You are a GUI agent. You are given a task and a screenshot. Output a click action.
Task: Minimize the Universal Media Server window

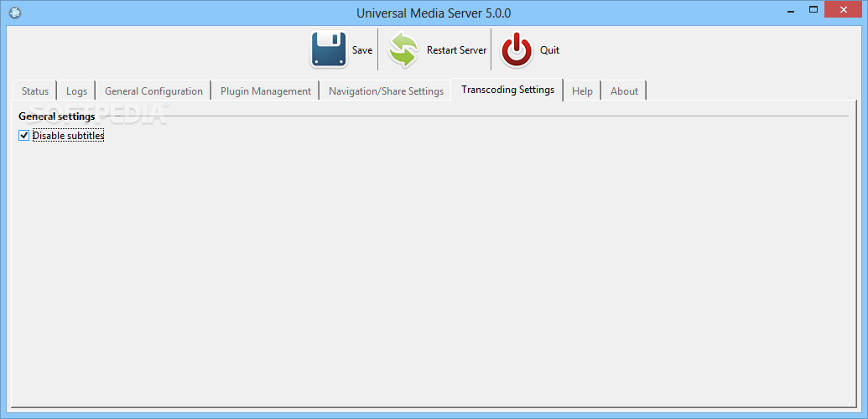coord(791,10)
